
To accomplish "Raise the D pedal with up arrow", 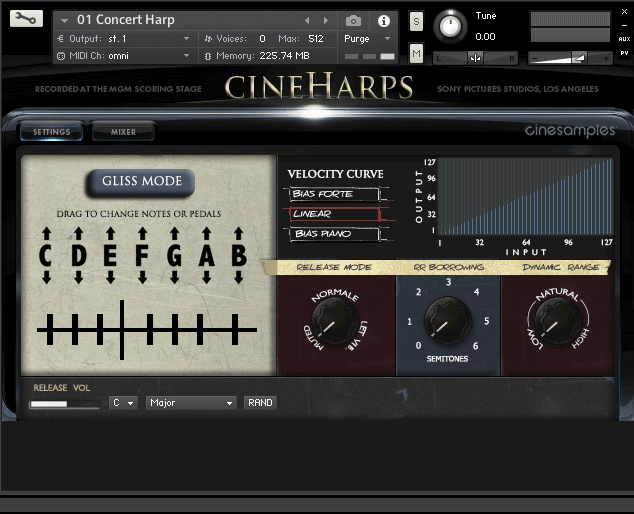I will 78,233.
